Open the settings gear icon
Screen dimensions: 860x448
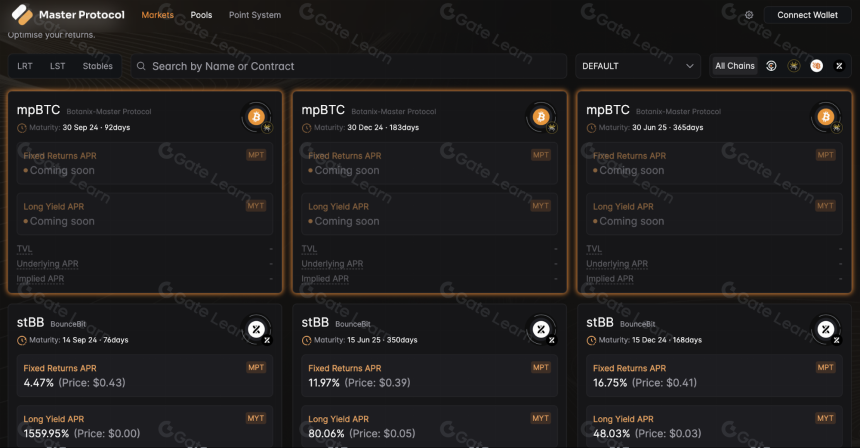pos(749,15)
